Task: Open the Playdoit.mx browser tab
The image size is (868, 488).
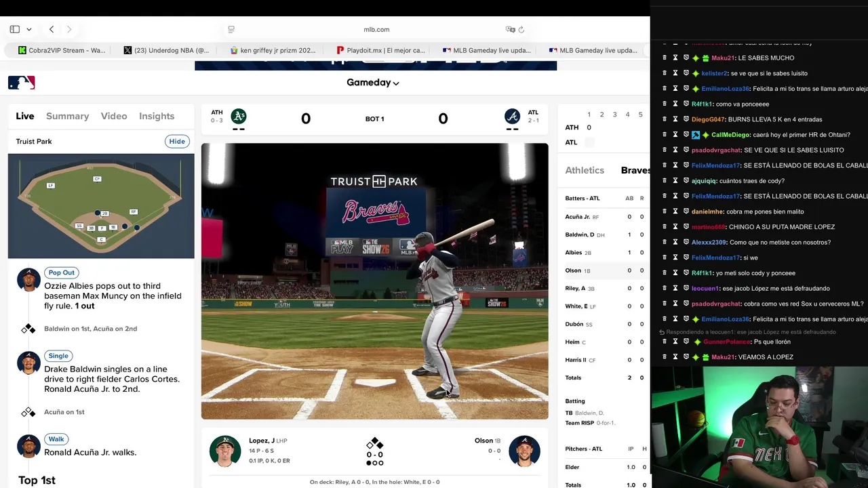Action: (380, 50)
